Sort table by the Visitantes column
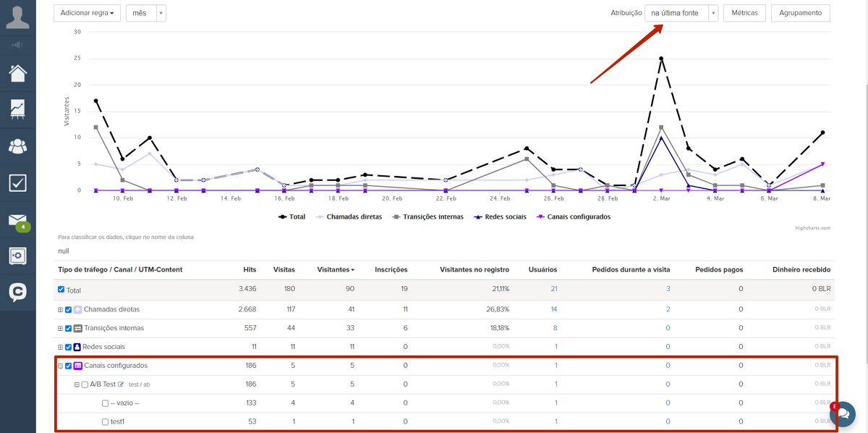Viewport: 868px width, 433px height. click(335, 269)
